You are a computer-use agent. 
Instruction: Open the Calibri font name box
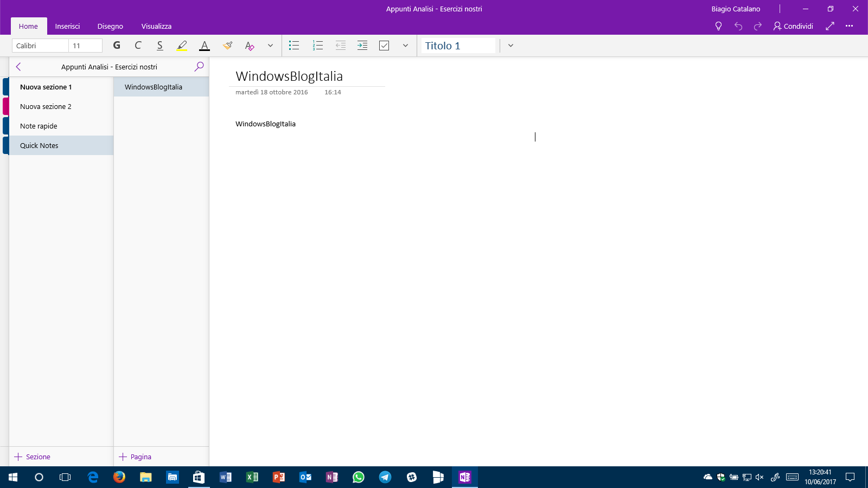[40, 46]
